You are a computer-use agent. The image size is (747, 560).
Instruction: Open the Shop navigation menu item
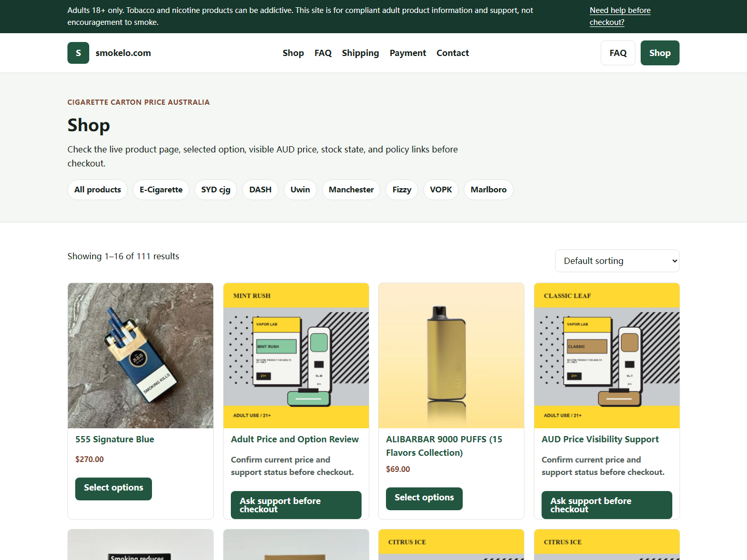(x=293, y=53)
